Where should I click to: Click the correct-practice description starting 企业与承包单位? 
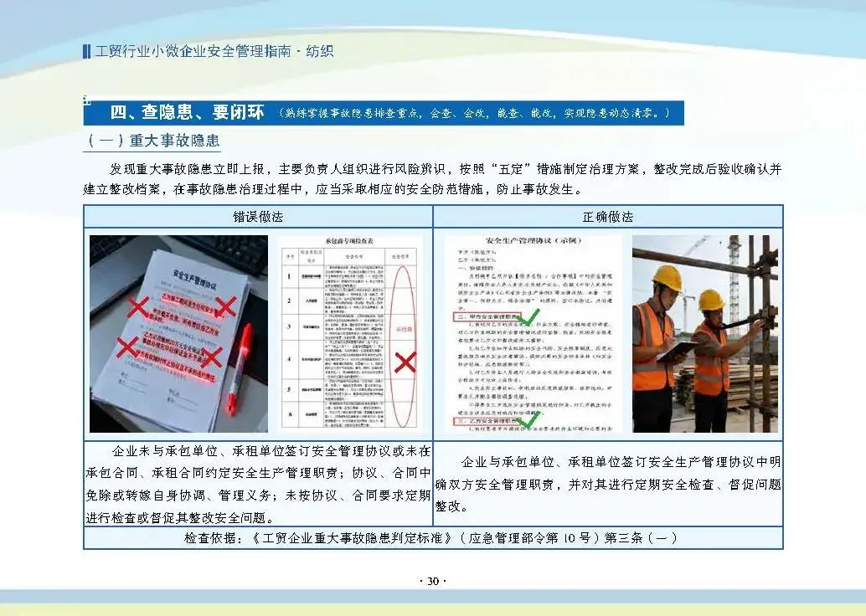608,484
